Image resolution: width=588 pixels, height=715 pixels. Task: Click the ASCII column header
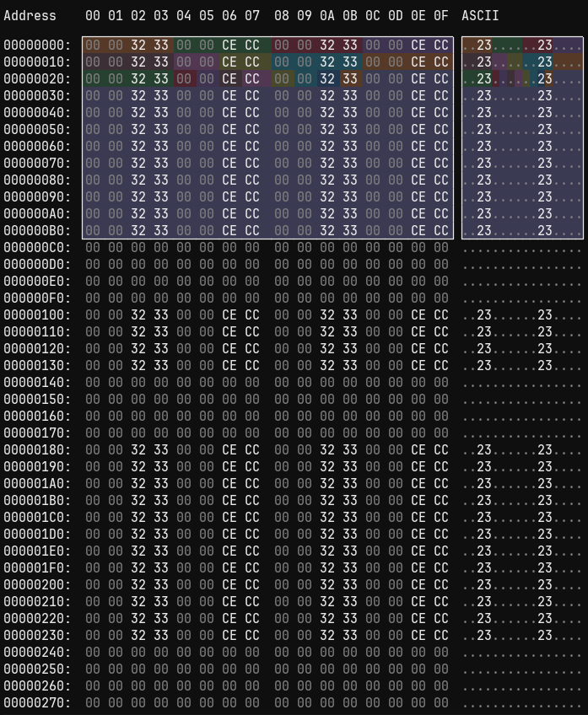[480, 16]
